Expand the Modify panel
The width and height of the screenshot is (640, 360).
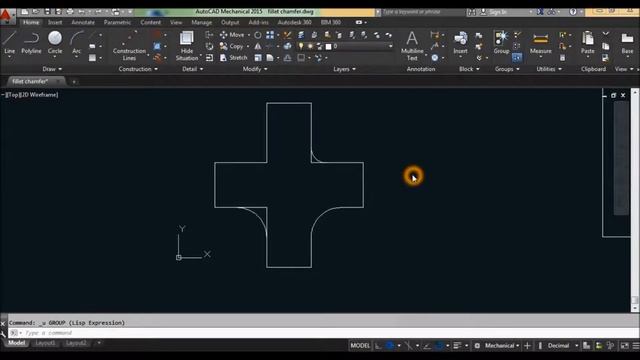(255, 69)
